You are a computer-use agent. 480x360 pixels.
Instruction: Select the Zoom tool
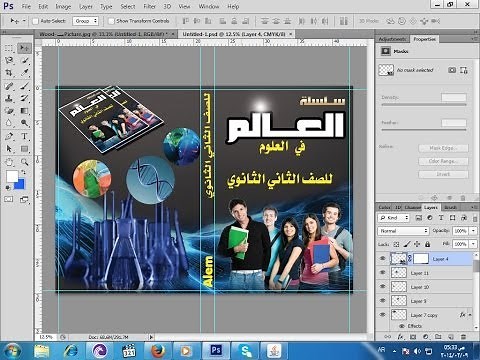click(24, 162)
